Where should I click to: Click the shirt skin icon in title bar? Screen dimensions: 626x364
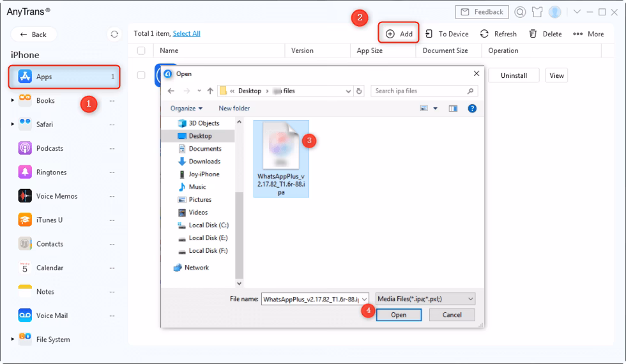pos(537,12)
